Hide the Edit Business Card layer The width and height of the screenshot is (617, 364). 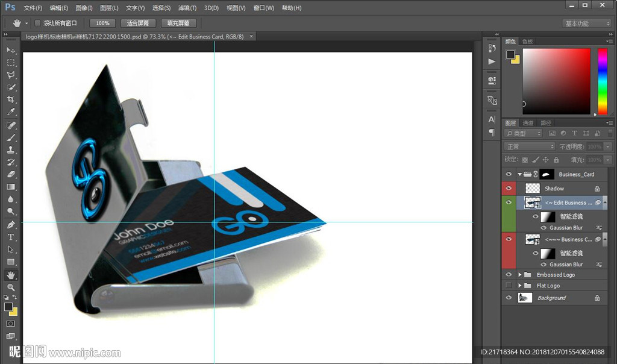(509, 202)
